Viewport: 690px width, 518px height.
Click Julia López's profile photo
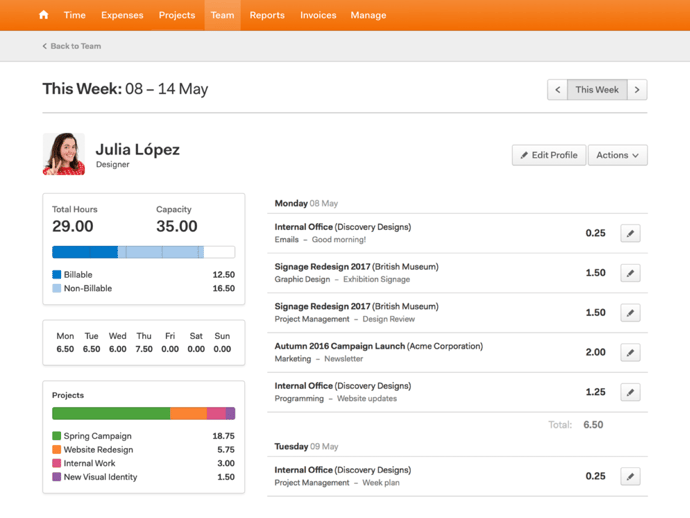tap(64, 154)
